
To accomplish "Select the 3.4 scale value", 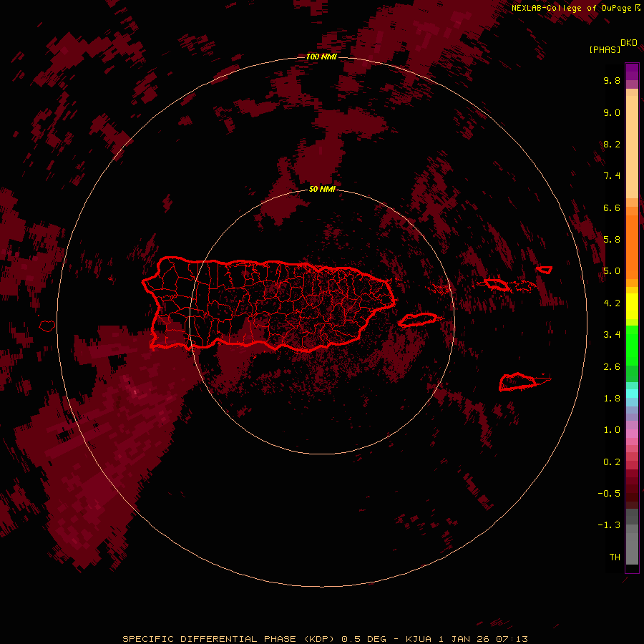I will [612, 335].
